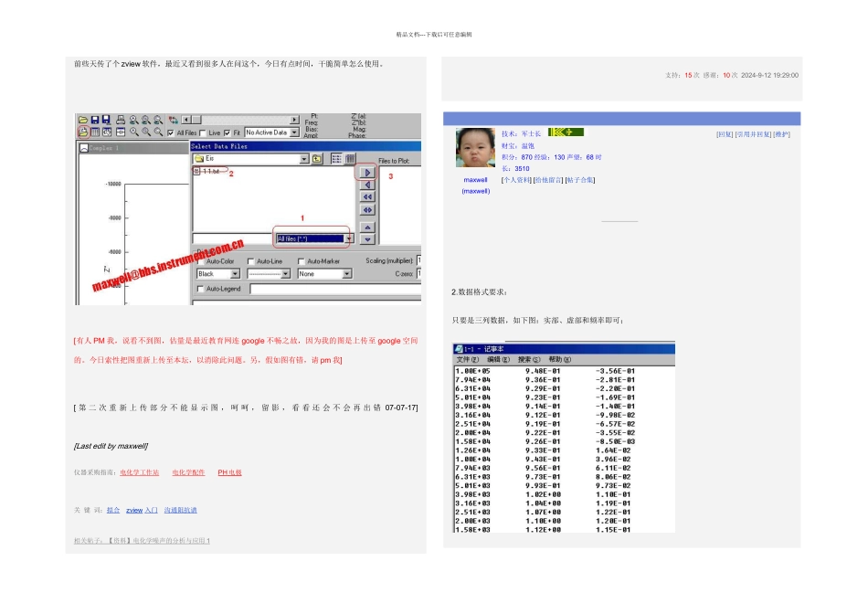Click the [维护] maintenance link
The width and height of the screenshot is (868, 614).
[781, 134]
